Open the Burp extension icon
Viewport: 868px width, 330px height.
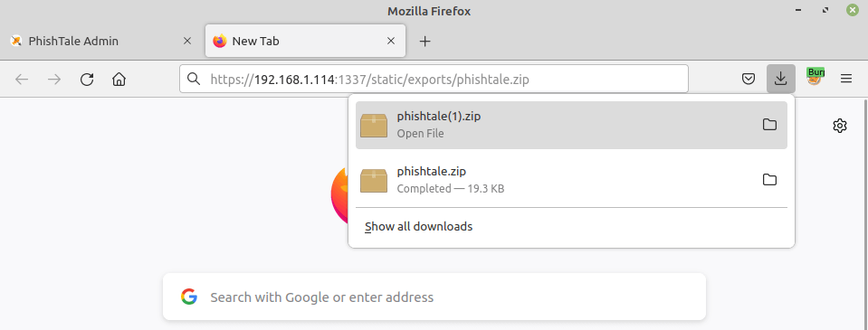(814, 77)
